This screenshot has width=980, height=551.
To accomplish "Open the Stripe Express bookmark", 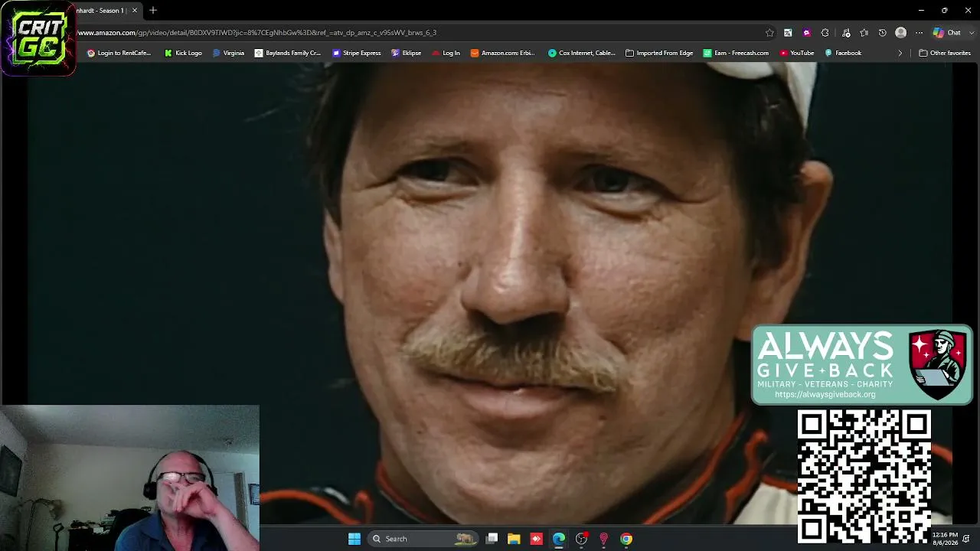I will coord(357,54).
